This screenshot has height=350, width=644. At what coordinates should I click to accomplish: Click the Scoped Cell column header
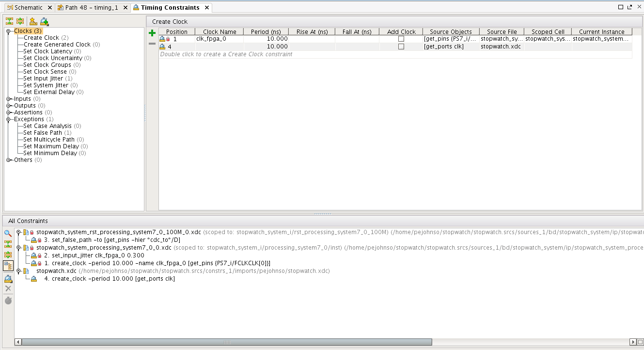[x=548, y=32]
